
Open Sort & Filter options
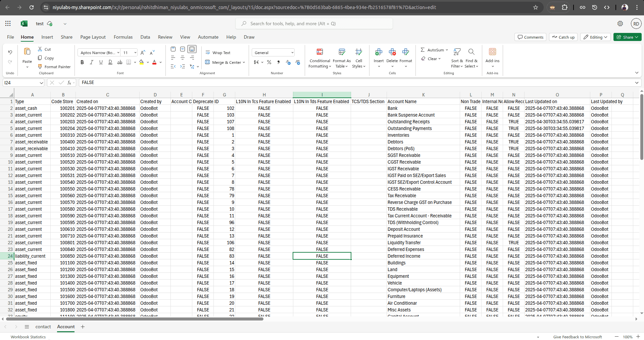click(457, 58)
